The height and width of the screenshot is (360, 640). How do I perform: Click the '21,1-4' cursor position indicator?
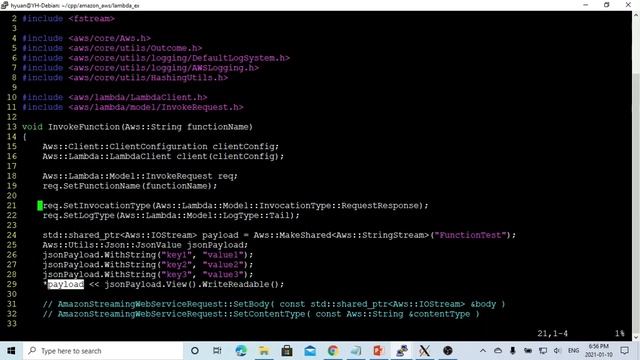[552, 333]
